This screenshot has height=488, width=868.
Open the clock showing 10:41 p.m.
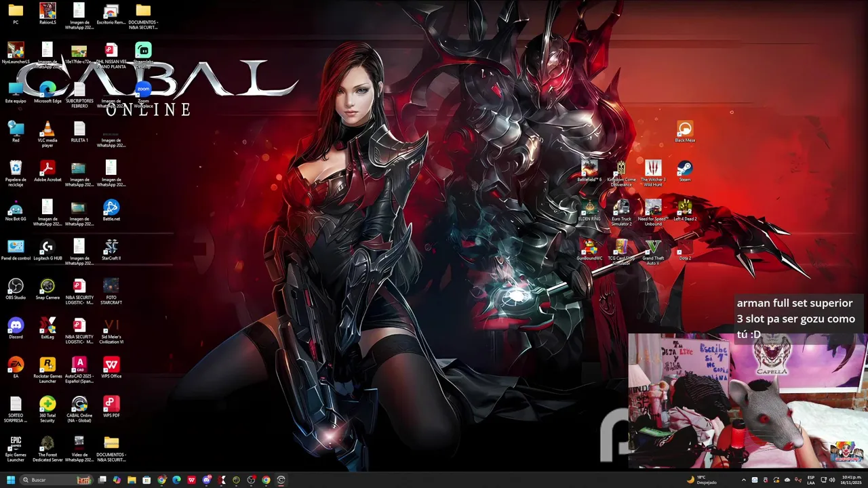(x=850, y=480)
